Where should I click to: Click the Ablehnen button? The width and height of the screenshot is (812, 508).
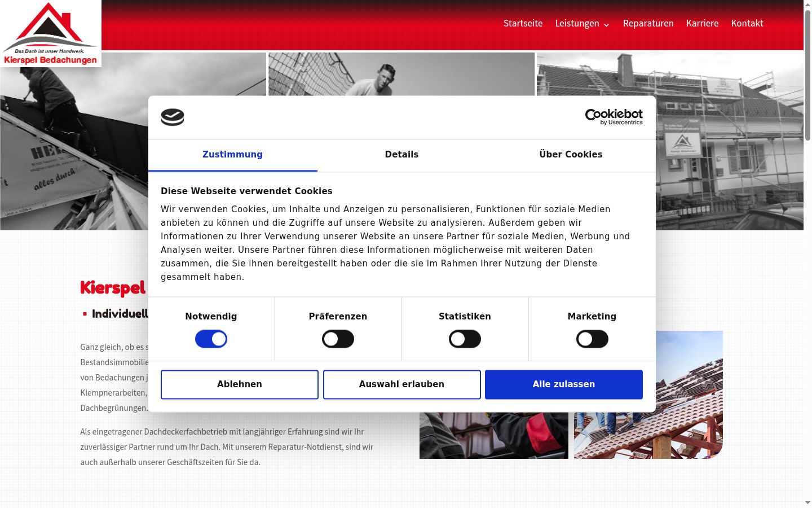tap(240, 384)
